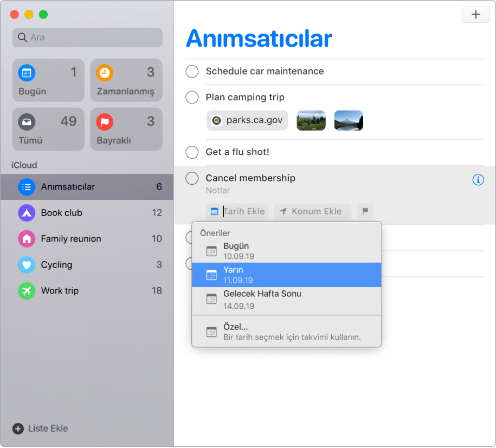
Task: Click the Work trip count 18
Action: 157,291
